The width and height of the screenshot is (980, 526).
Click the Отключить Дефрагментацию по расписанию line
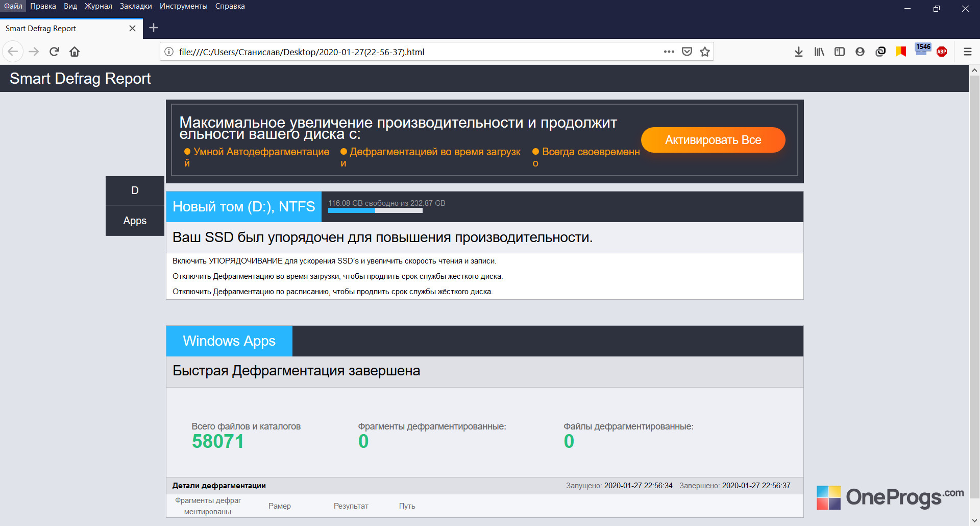tap(332, 292)
